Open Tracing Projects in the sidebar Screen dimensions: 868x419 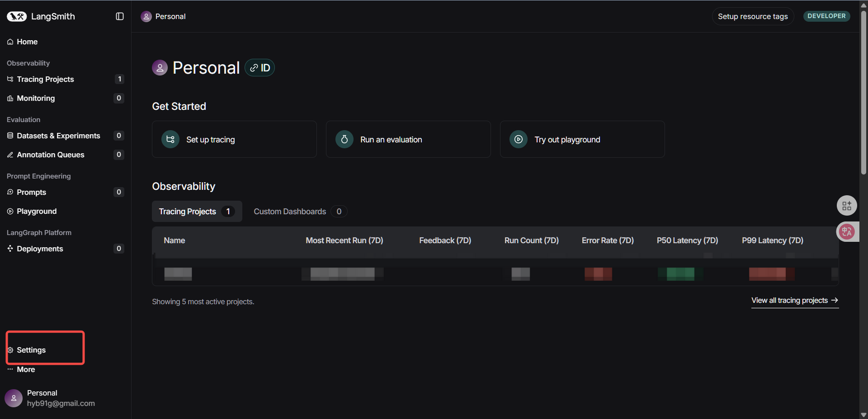66,79
